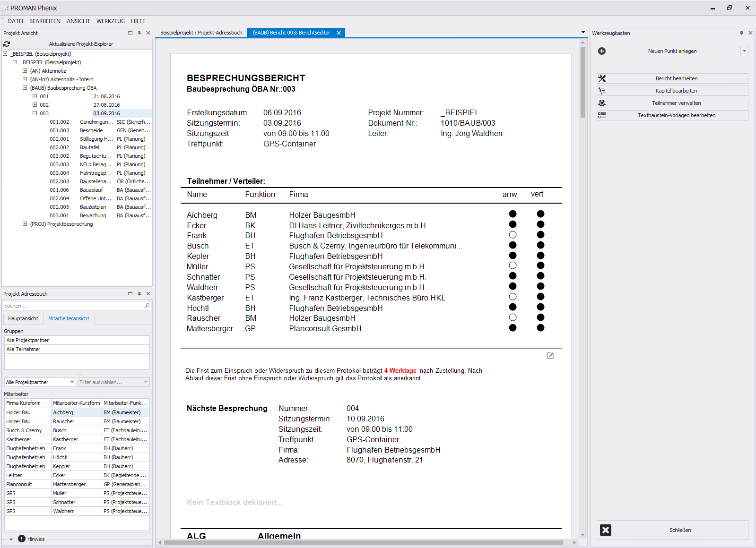Viewport: 756px width, 548px height.
Task: Expand the (PROJ) Projektbesprechung node
Action: [x=25, y=224]
